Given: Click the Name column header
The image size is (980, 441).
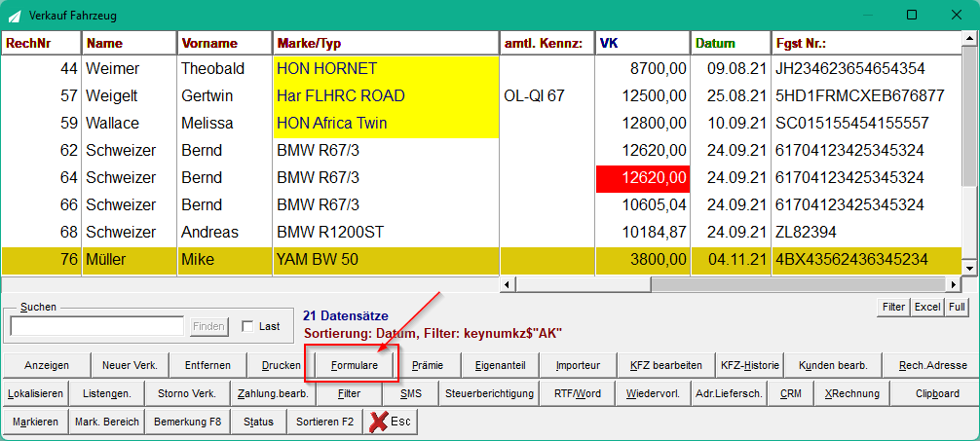Looking at the screenshot, I should point(130,43).
